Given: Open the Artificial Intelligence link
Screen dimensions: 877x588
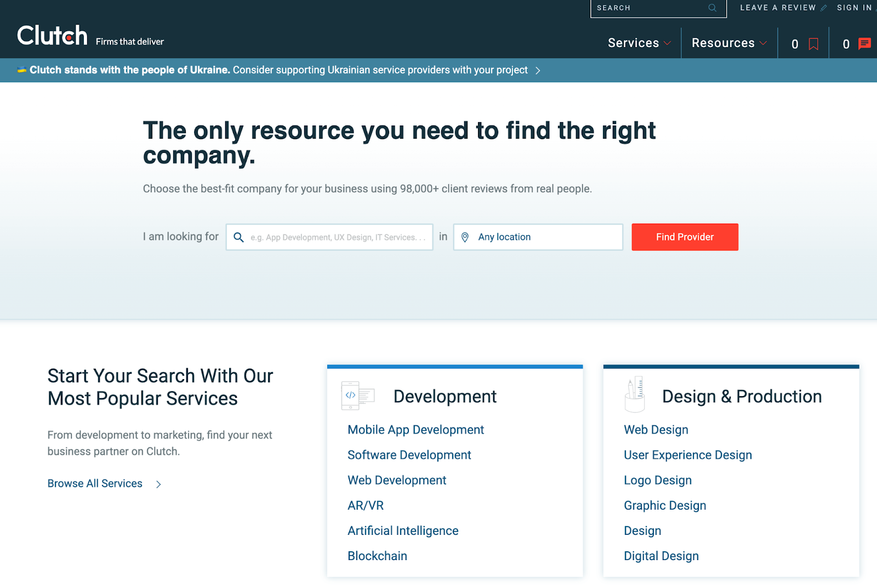Looking at the screenshot, I should tap(403, 530).
